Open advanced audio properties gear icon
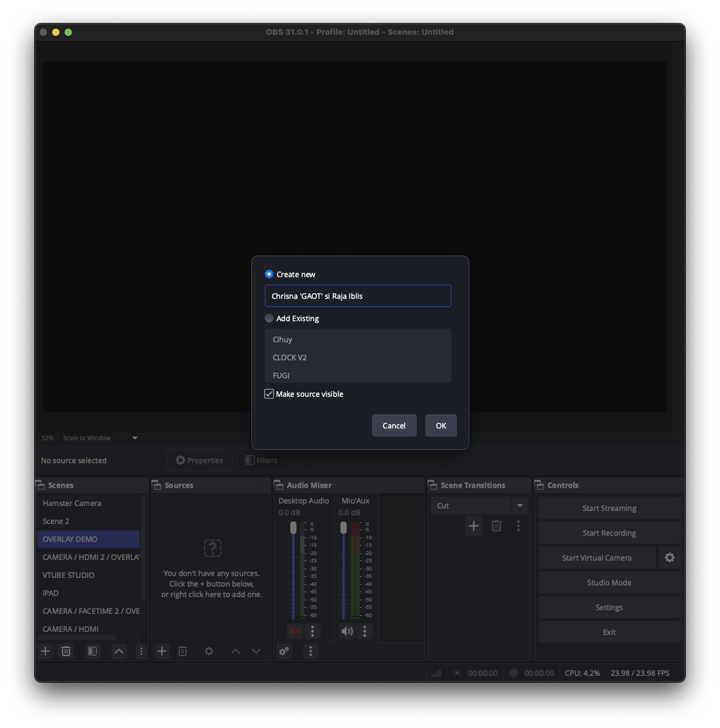 click(284, 651)
